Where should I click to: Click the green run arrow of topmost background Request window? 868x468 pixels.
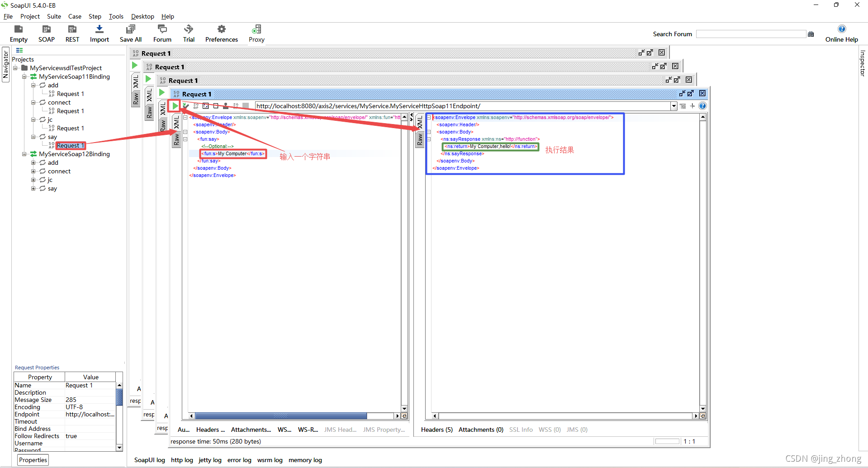coord(134,66)
